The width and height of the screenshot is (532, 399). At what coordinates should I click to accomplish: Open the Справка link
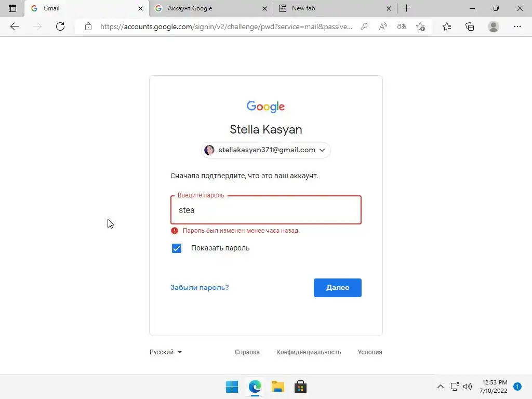pyautogui.click(x=247, y=352)
